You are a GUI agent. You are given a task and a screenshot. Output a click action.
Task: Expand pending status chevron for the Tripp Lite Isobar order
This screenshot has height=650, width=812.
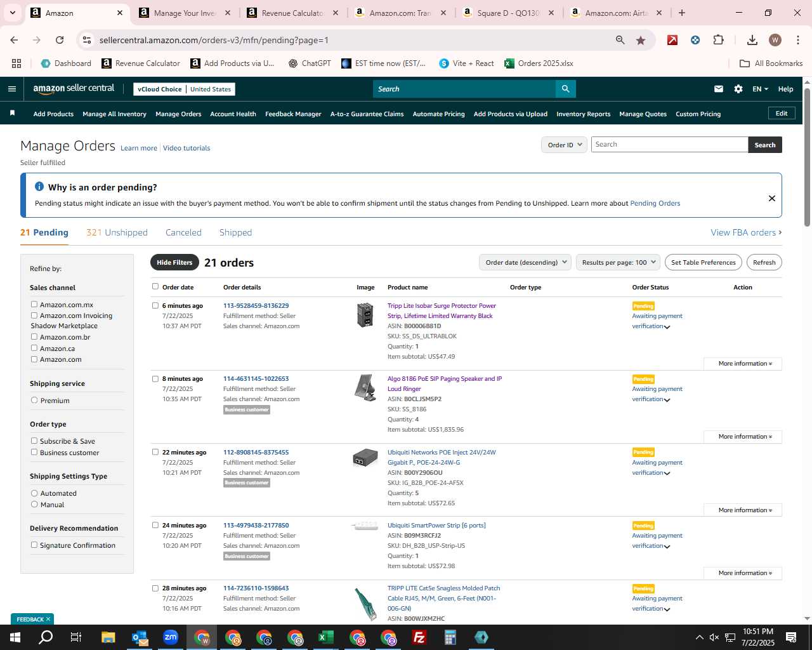tap(667, 327)
